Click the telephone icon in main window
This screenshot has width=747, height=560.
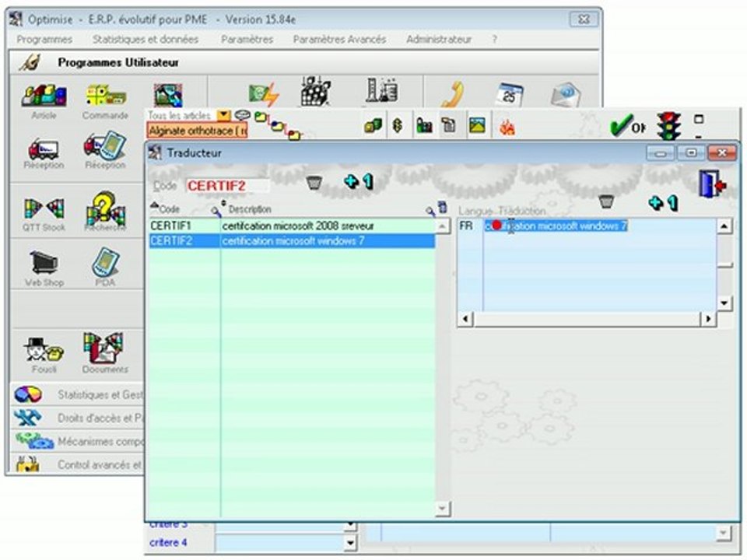click(453, 94)
